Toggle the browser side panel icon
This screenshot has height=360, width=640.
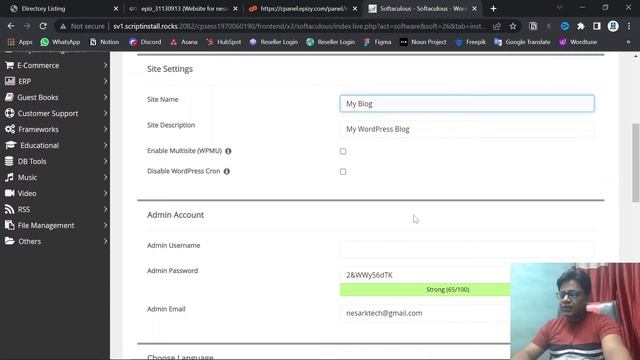pyautogui.click(x=596, y=26)
